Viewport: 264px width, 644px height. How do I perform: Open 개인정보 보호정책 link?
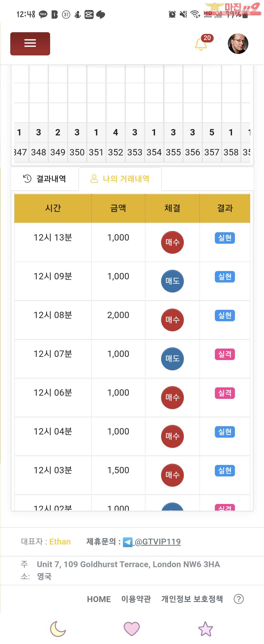pos(192,599)
